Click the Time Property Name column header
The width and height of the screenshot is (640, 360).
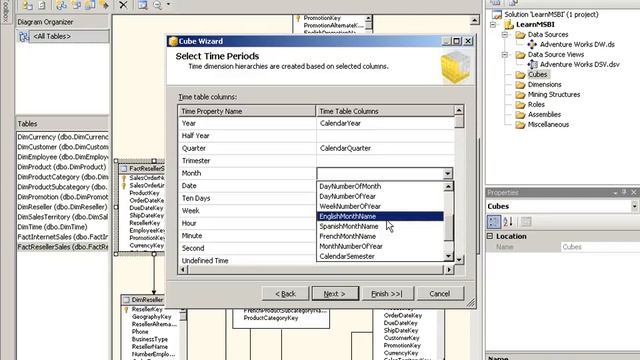point(247,111)
